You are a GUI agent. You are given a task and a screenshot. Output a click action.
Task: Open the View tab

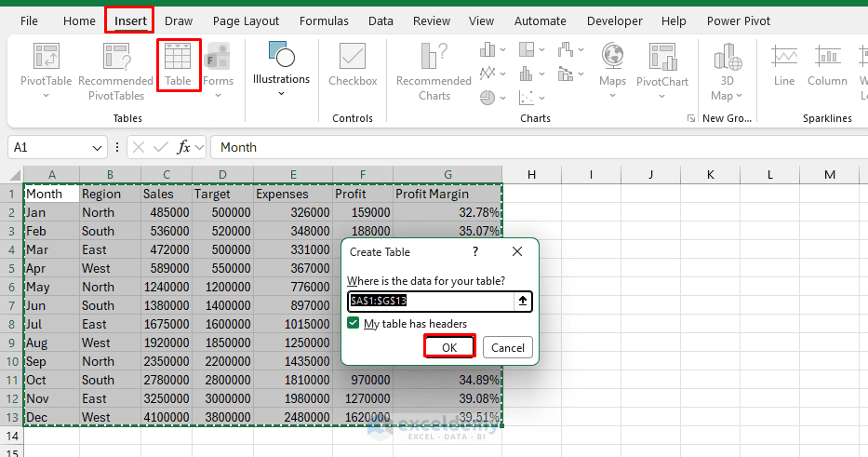pos(481,21)
